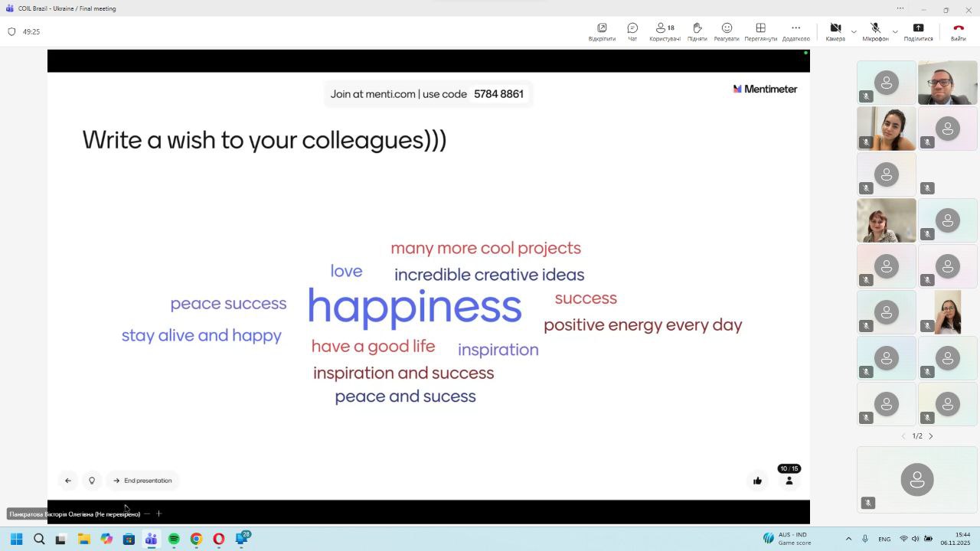980x551 pixels.
Task: Open Spotify from the Windows taskbar
Action: 174,539
